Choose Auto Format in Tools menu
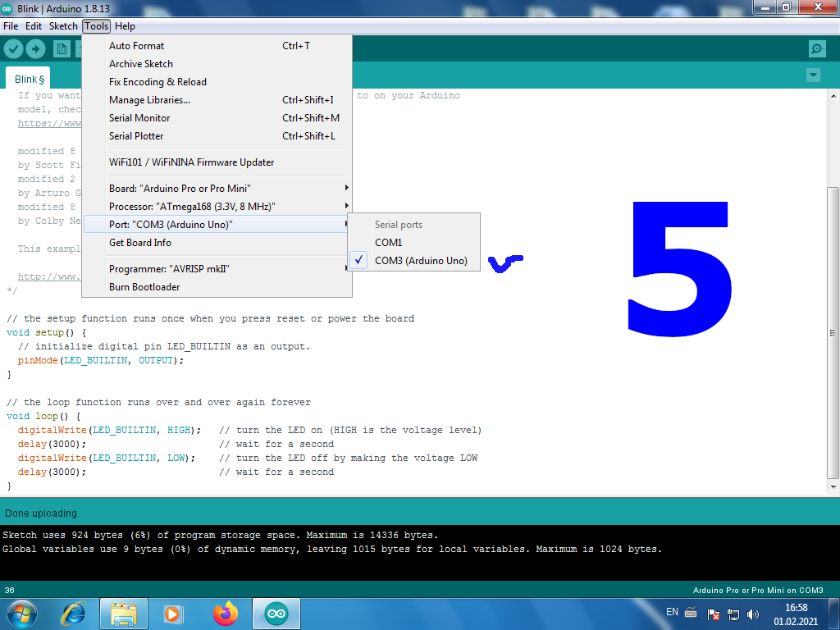Screen dimensions: 840x630 217,46
